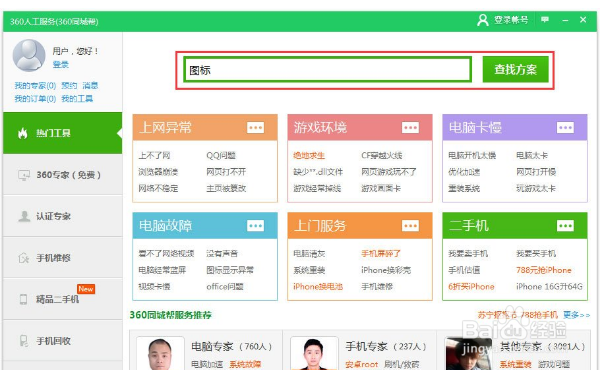This screenshot has width=603, height=370.
Task: Select the 电脑清灰 item
Action: [x=309, y=253]
